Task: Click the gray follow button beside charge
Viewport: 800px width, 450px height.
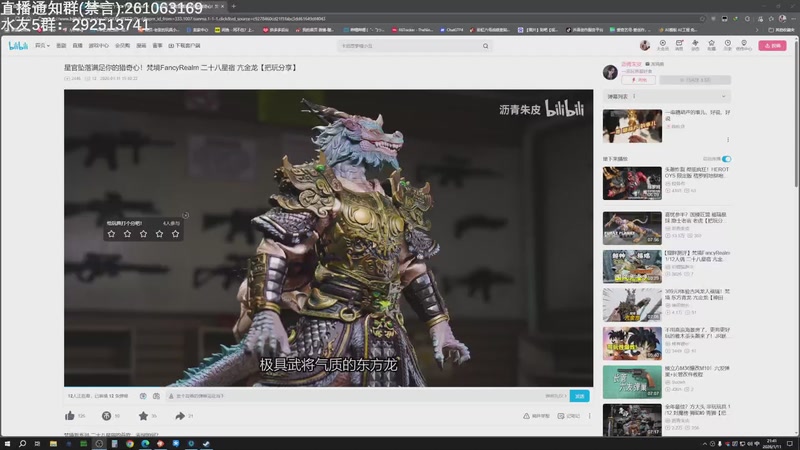Action: [x=695, y=80]
